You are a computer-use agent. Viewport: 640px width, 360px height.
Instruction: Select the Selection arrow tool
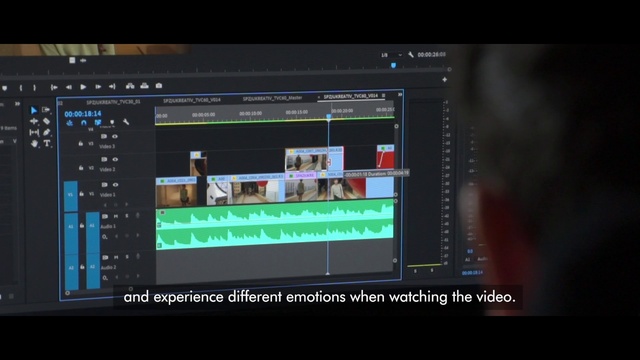coord(34,110)
